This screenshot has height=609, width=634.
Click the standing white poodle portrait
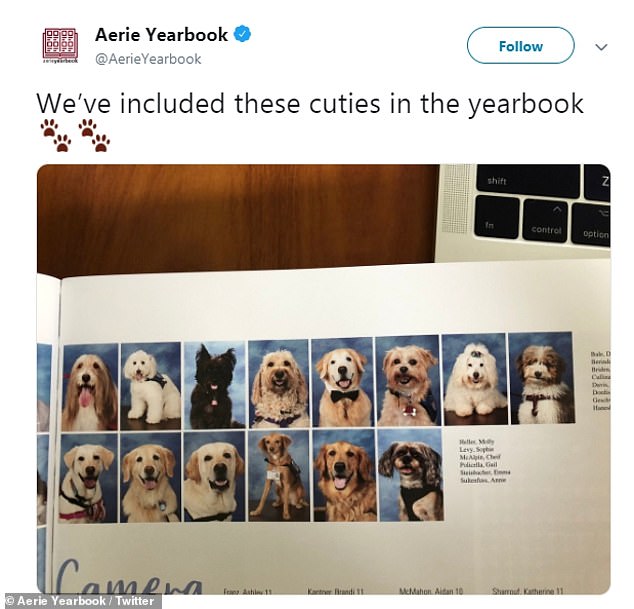click(x=151, y=386)
